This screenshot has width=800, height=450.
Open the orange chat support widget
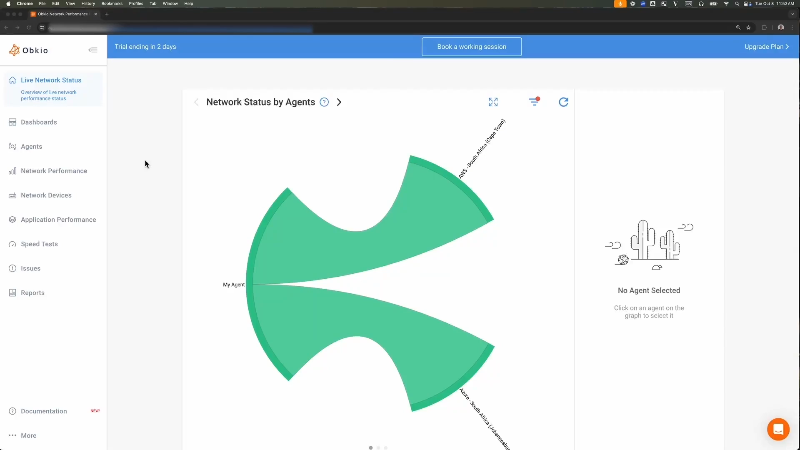tap(778, 429)
